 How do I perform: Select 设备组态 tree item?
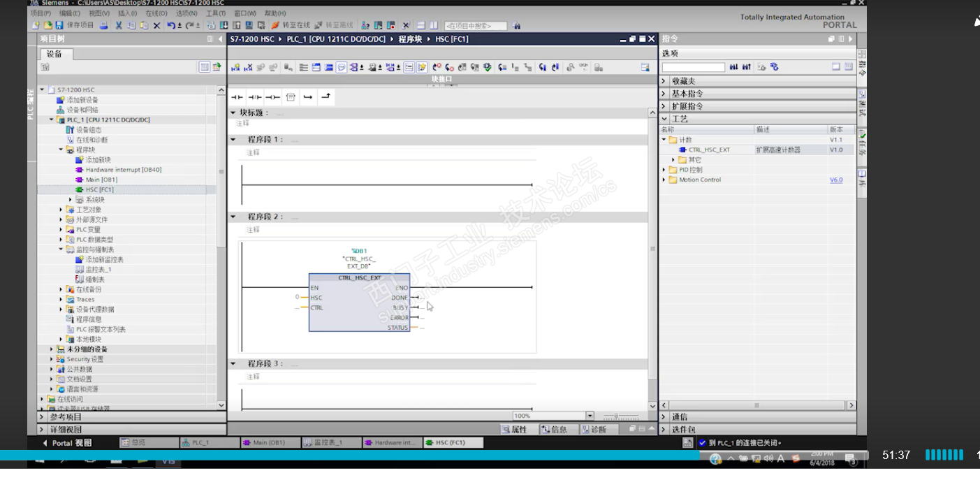(88, 130)
